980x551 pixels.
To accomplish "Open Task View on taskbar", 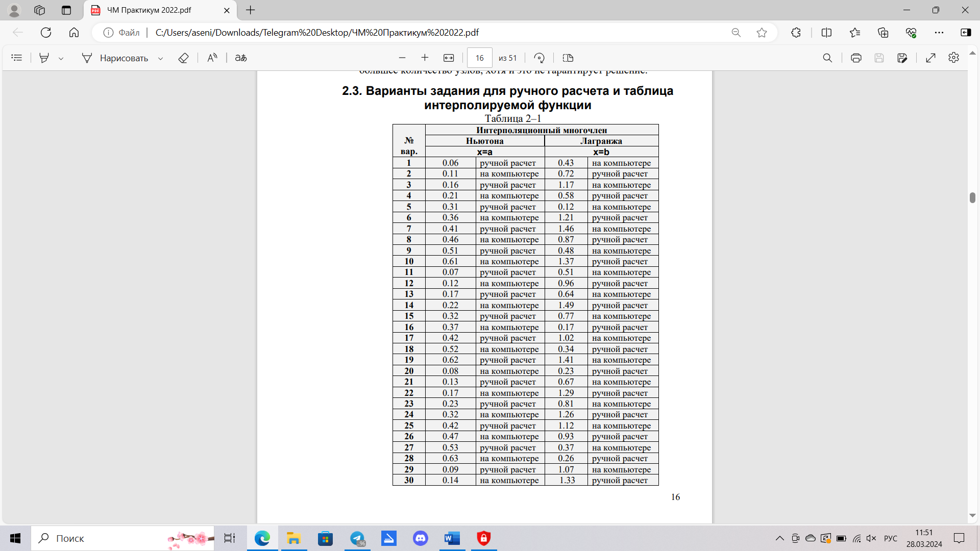I will 230,538.
